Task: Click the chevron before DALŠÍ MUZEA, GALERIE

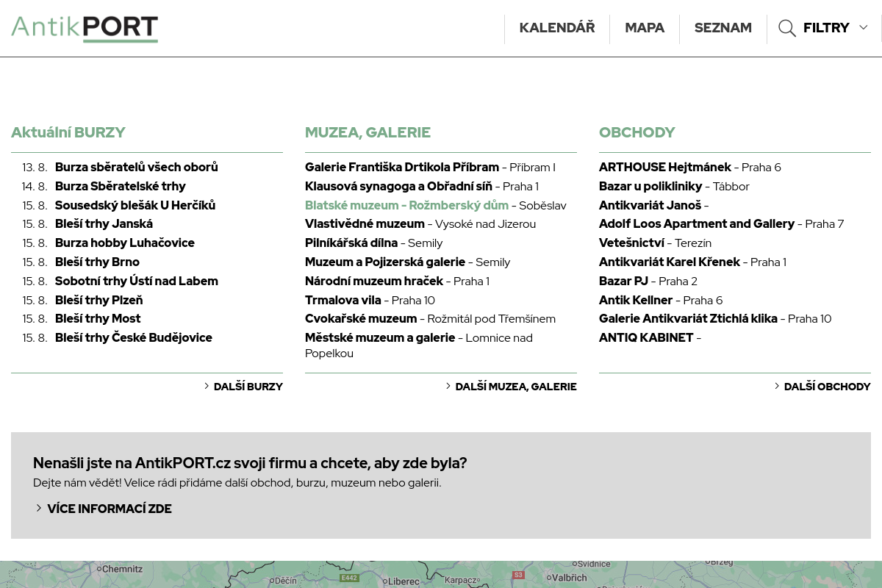Action: click(448, 386)
